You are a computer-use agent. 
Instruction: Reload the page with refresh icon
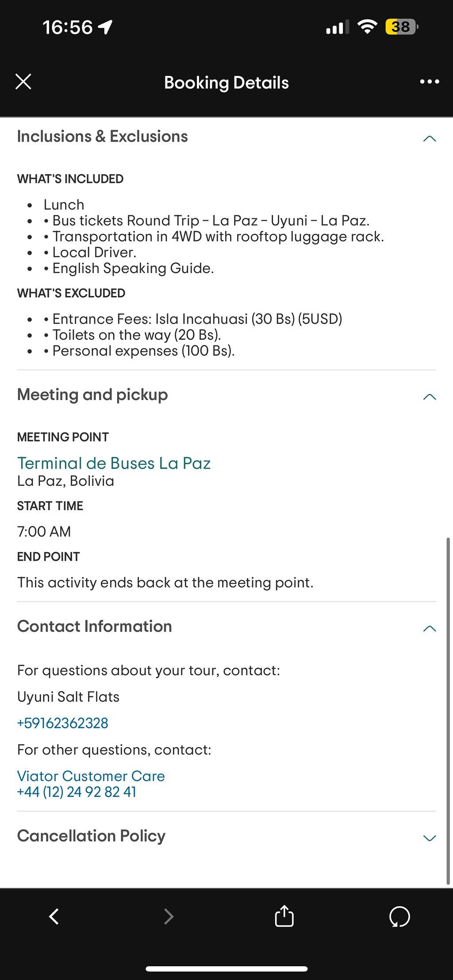pyautogui.click(x=399, y=916)
